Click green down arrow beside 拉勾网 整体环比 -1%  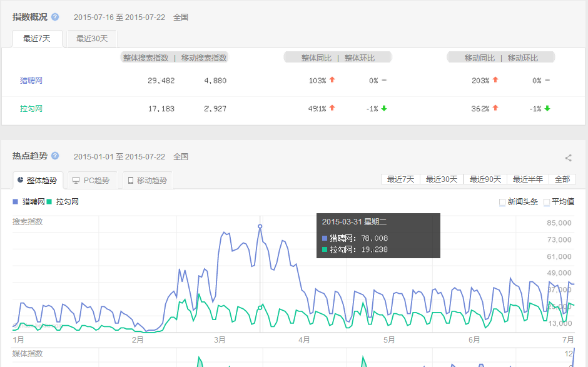pos(383,108)
